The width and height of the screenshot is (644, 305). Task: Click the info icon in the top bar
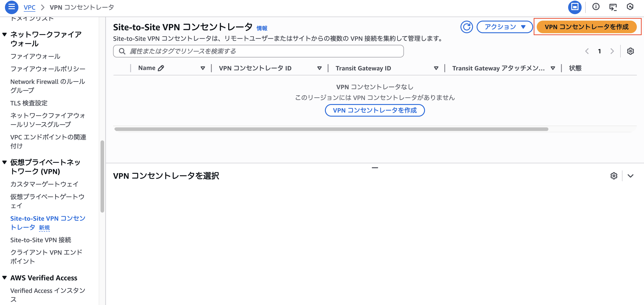(x=596, y=7)
